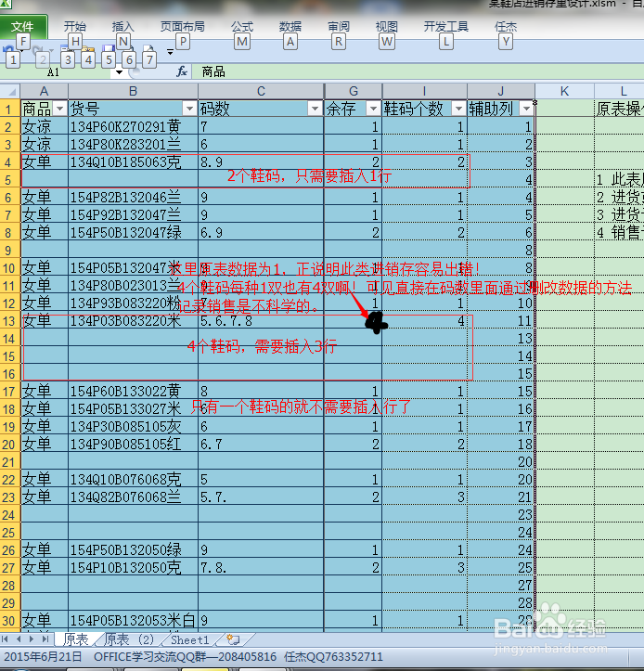
Task: Click the Undo icon in quick access toolbar
Action: point(7,49)
